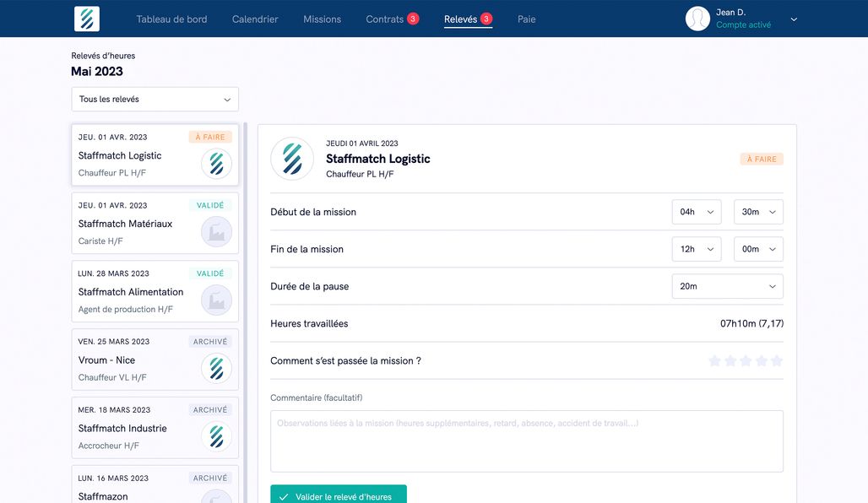
Task: Open the Contrats tab
Action: (385, 19)
